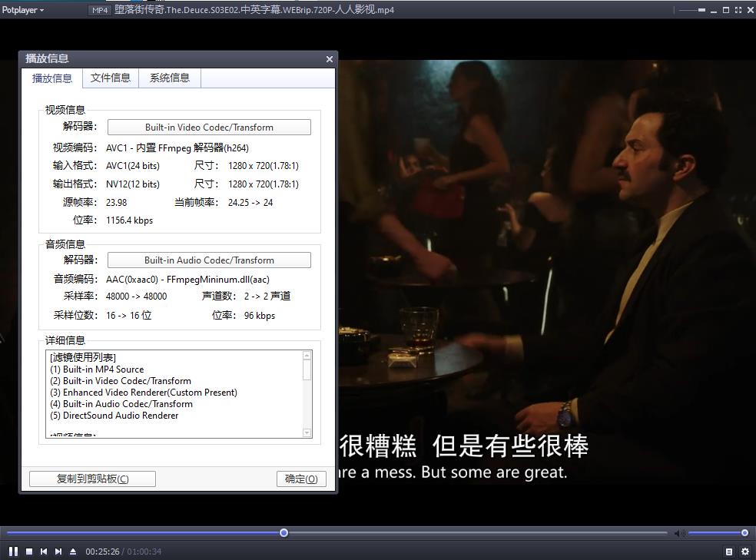The width and height of the screenshot is (756, 560).
Task: Click the Chinese subtitle text in video
Action: pos(464,446)
